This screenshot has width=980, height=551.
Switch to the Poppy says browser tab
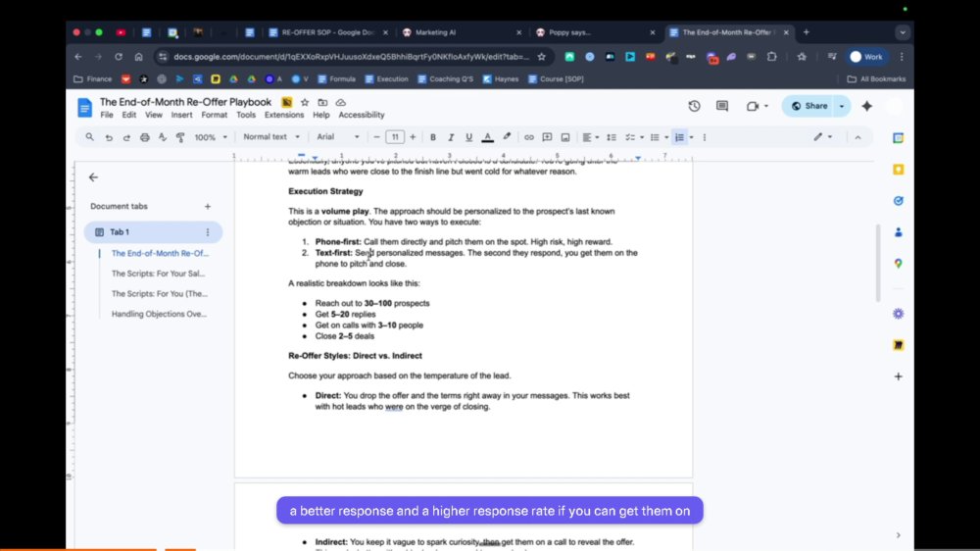click(x=595, y=32)
